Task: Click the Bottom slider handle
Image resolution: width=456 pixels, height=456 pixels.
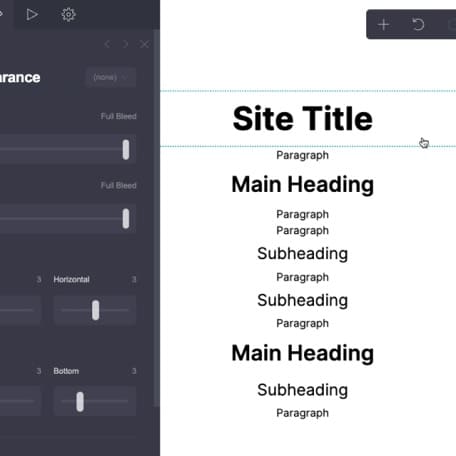Action: (80, 402)
